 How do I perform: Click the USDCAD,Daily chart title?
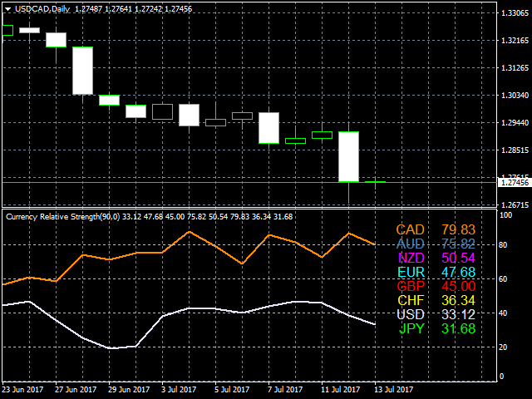point(42,9)
